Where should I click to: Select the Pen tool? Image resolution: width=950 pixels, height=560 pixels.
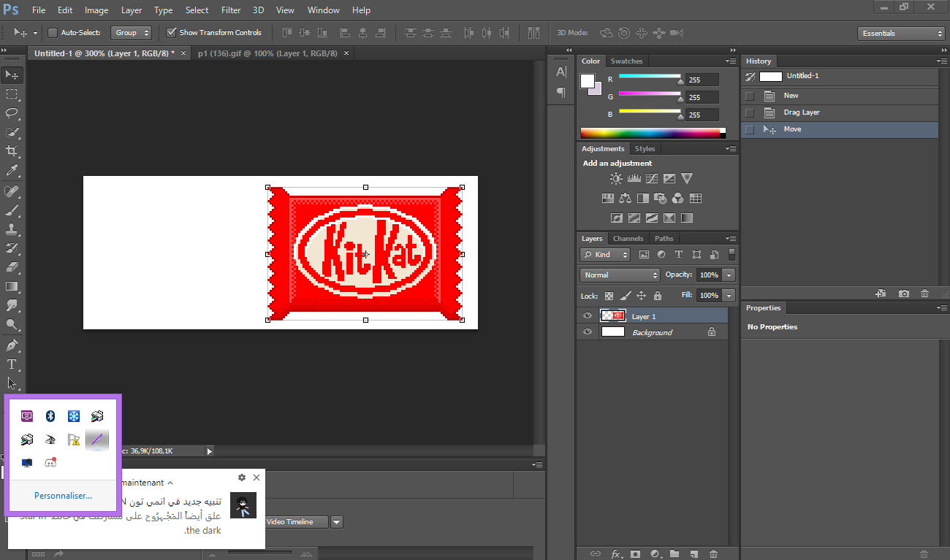click(x=12, y=345)
